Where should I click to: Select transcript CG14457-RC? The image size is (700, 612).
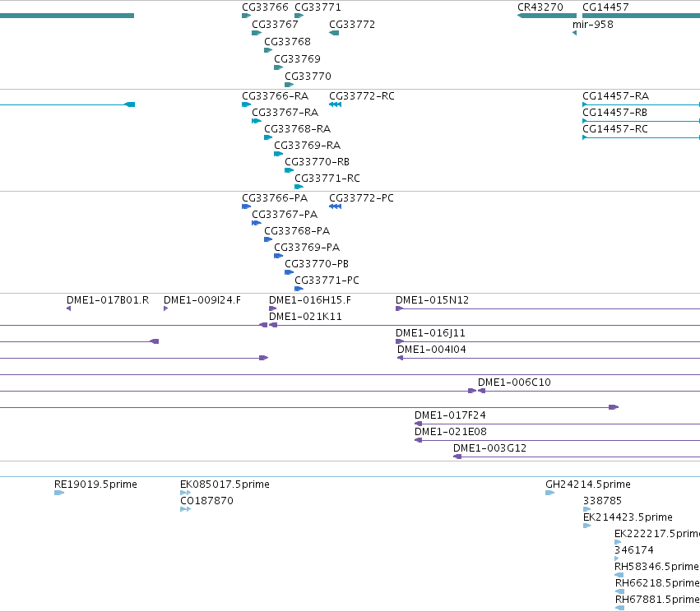tap(615, 129)
